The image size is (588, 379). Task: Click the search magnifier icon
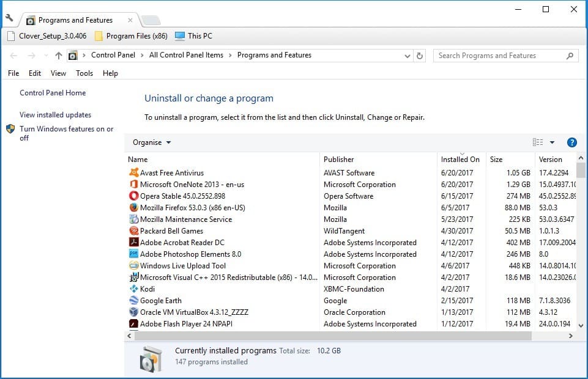click(570, 56)
